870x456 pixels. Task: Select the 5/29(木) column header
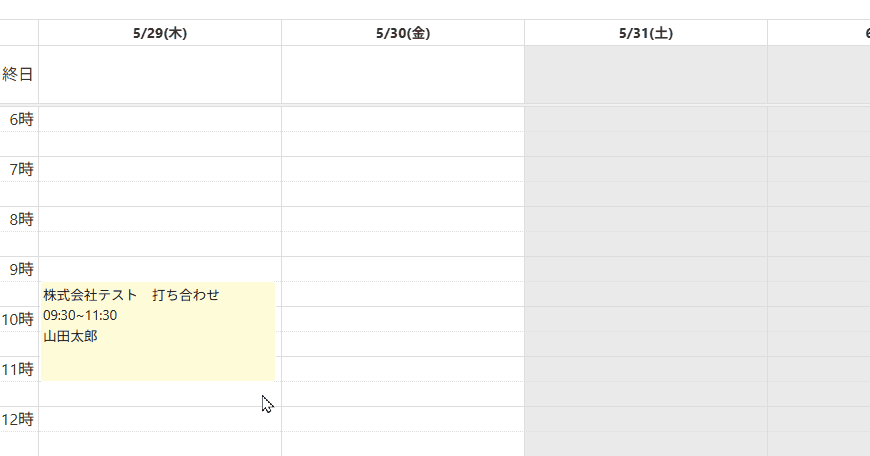(x=160, y=33)
